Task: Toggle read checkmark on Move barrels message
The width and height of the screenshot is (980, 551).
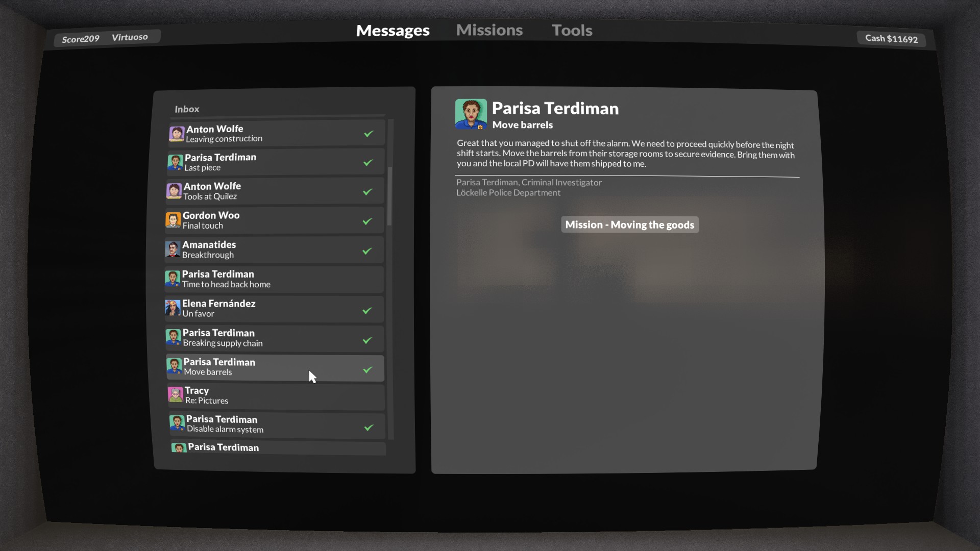Action: [x=367, y=369]
